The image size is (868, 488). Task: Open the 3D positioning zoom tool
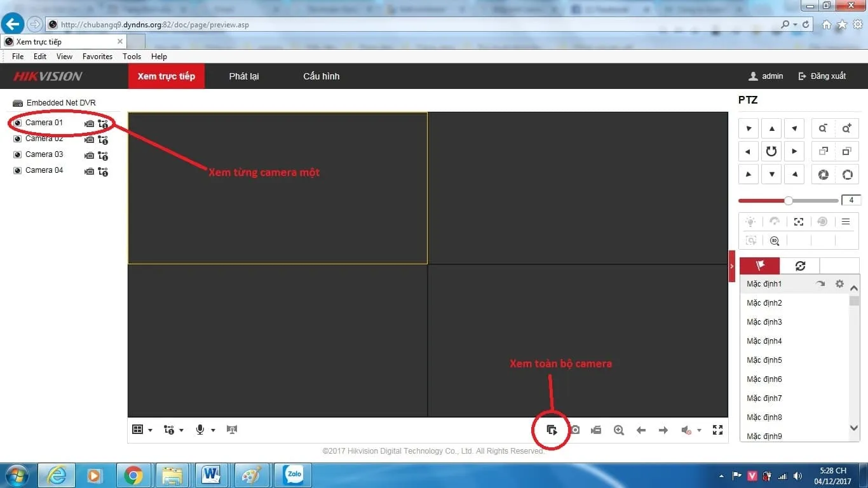click(x=775, y=240)
